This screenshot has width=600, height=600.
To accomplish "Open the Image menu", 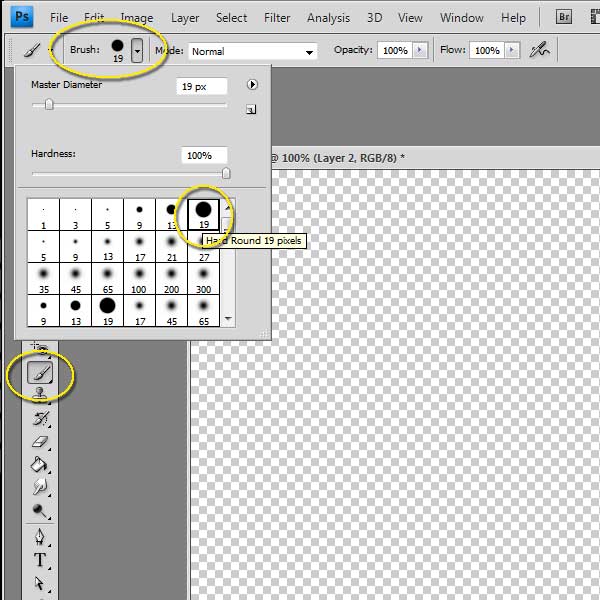I will [137, 18].
